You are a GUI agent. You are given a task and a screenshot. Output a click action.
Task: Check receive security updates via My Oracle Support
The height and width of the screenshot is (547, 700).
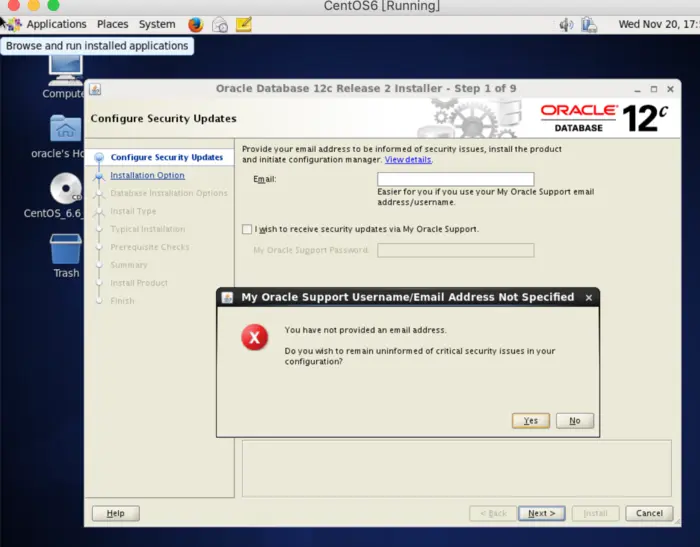[246, 229]
